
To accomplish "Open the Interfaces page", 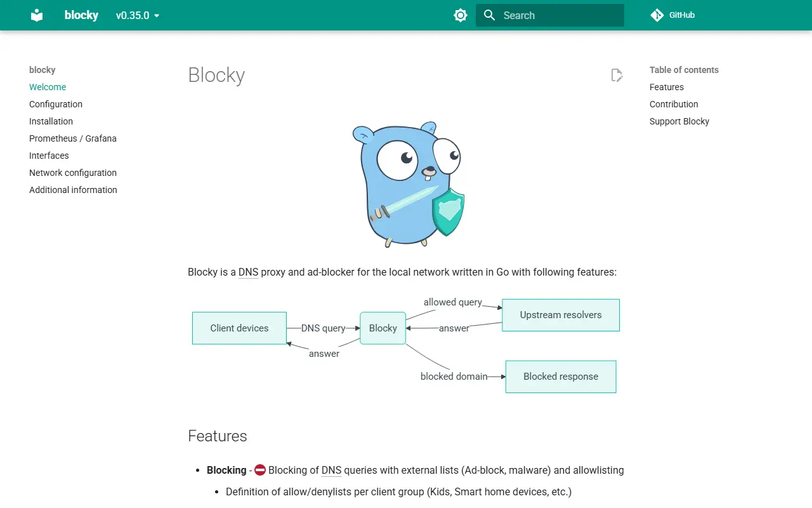I will pos(49,156).
